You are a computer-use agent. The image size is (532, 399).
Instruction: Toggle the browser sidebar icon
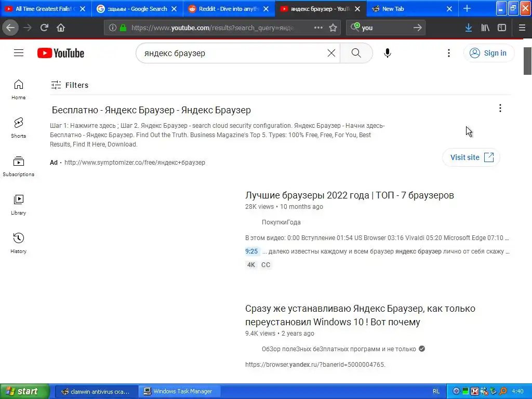pos(502,28)
